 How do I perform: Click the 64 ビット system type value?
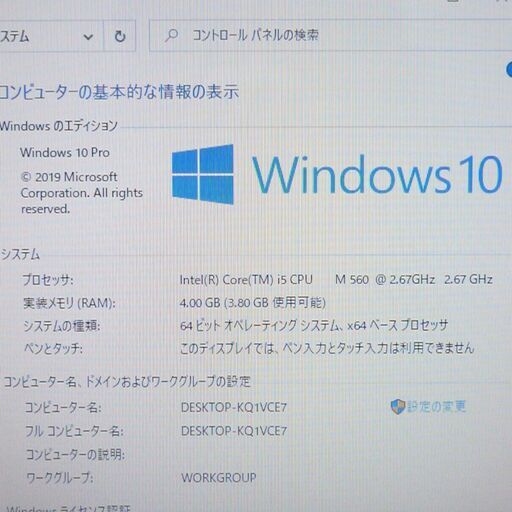tap(314, 325)
